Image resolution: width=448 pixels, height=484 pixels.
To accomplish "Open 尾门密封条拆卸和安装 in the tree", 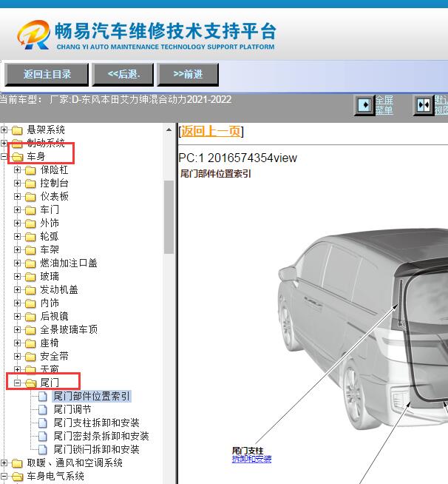I will coord(101,436).
